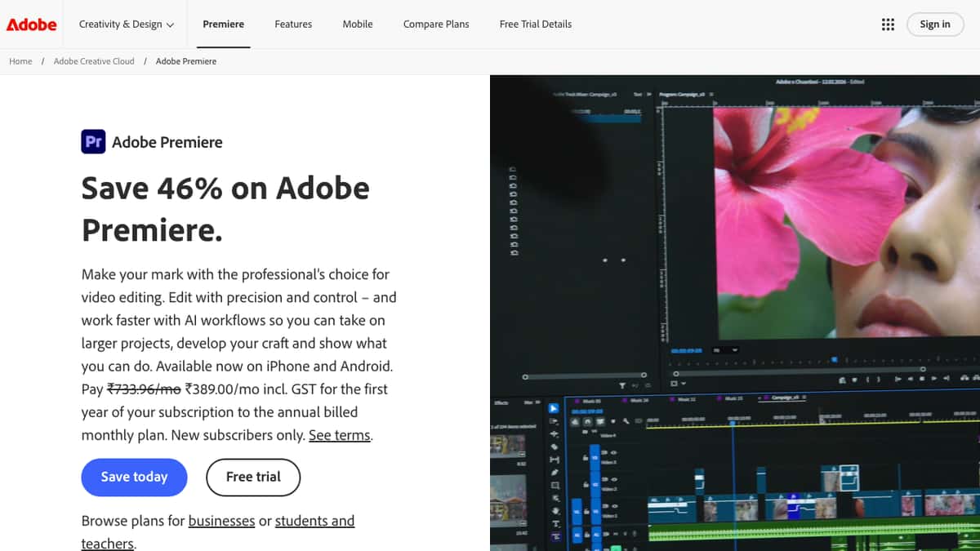
Task: Select the Premiere tab
Action: 223,24
